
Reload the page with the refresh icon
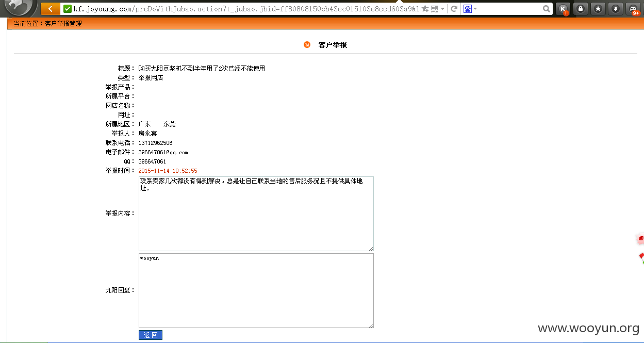454,9
